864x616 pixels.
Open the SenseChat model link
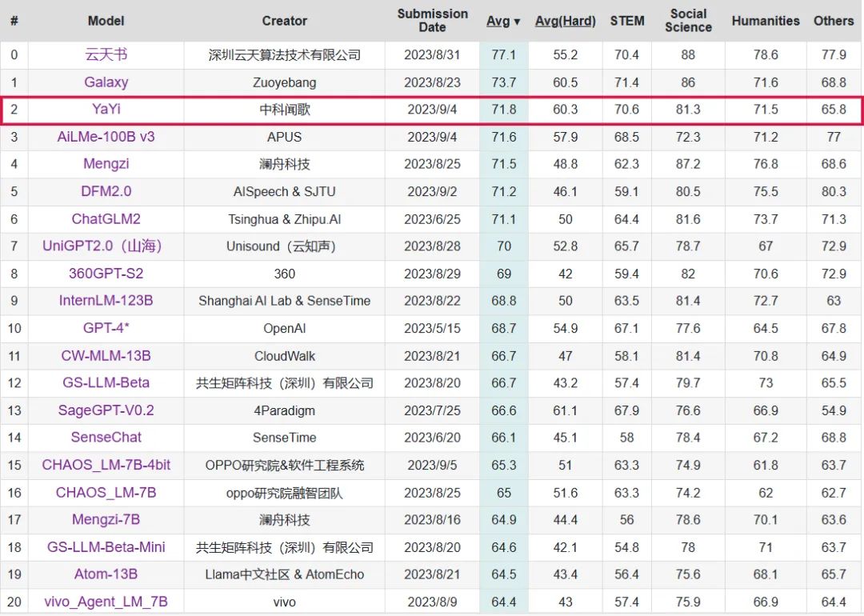click(106, 437)
